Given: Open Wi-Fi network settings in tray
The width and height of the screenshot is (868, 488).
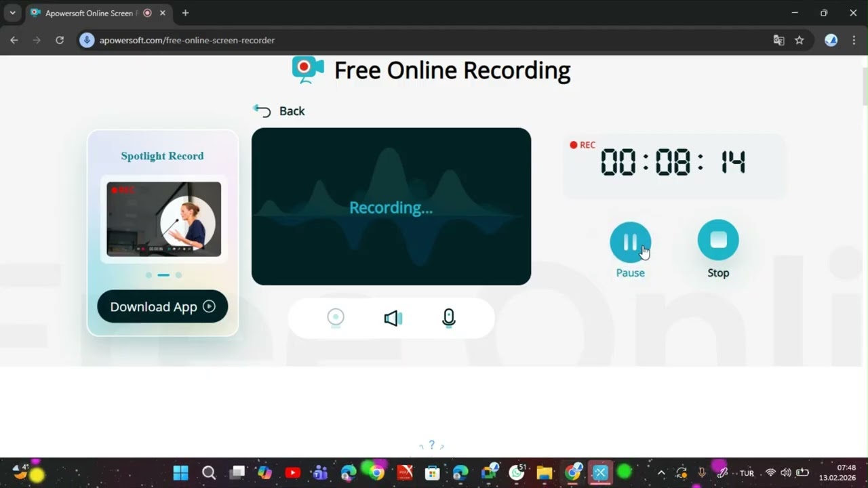Looking at the screenshot, I should point(770,473).
